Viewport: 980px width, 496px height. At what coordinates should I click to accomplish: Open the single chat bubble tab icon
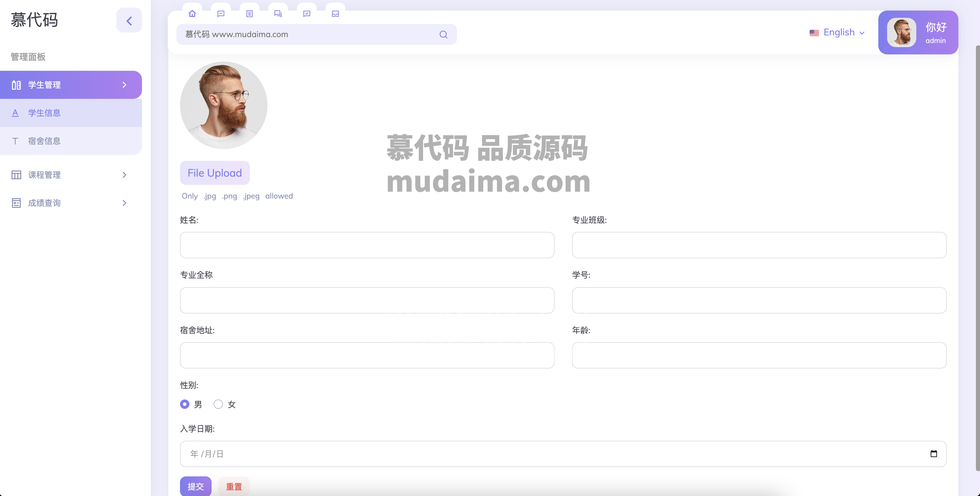tap(221, 14)
